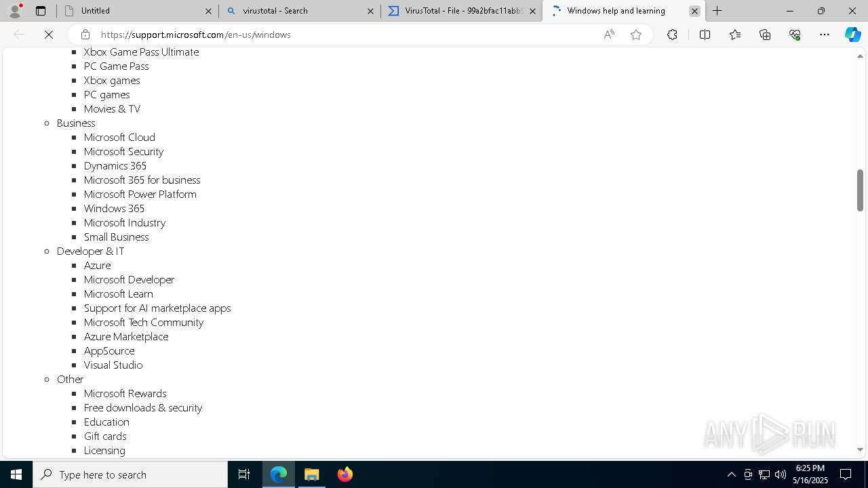Image resolution: width=868 pixels, height=488 pixels.
Task: Open Browser essentials heart icon
Action: (x=795, y=35)
